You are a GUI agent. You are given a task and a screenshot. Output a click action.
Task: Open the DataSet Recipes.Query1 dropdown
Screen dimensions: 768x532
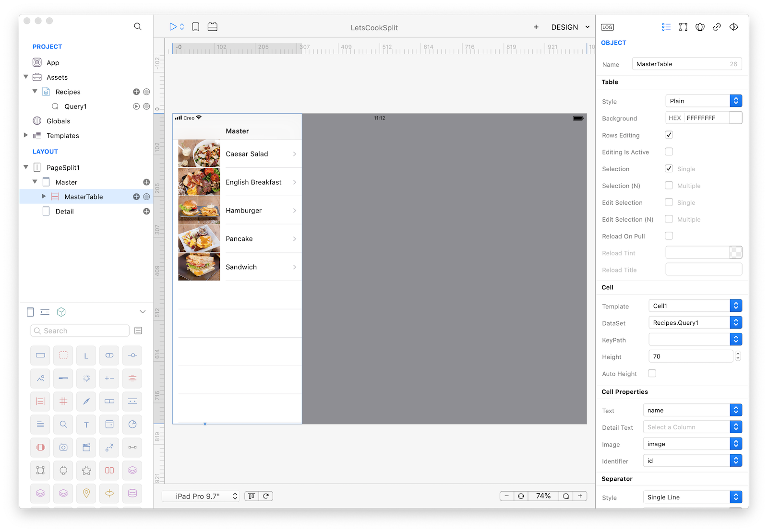point(696,322)
